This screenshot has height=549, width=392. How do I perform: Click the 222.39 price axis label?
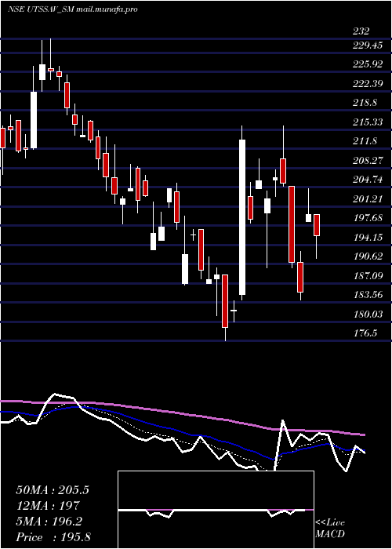coord(368,84)
